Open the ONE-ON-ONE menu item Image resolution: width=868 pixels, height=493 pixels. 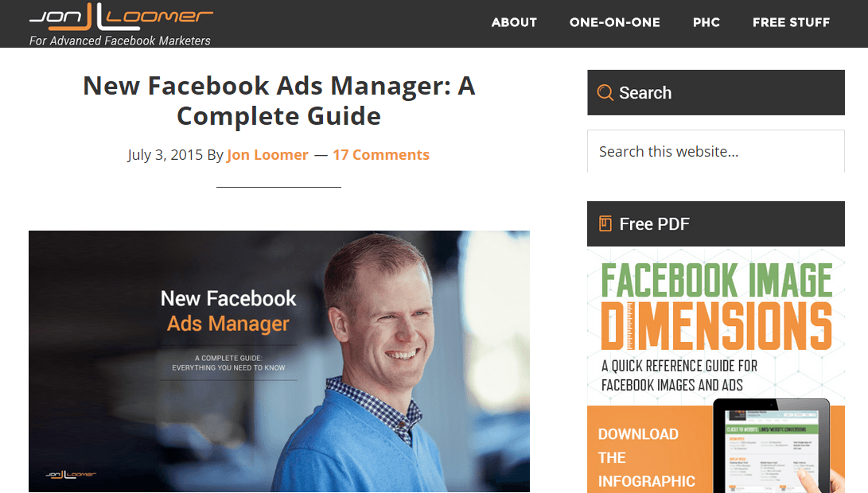point(614,23)
